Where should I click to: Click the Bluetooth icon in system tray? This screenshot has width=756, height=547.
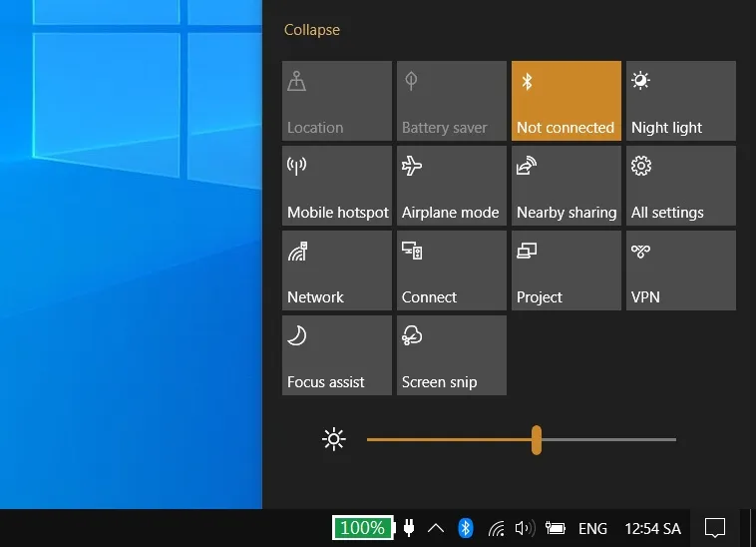pos(465,528)
